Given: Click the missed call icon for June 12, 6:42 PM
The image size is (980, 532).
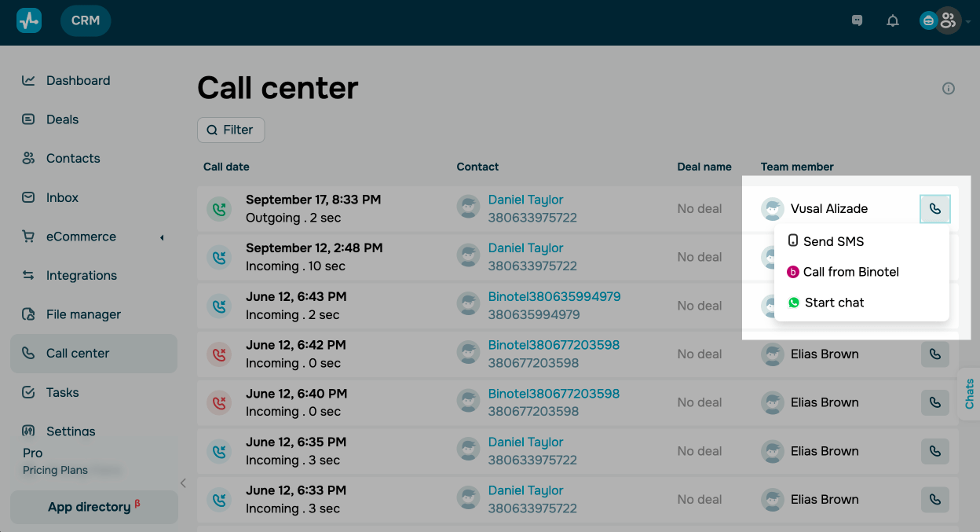Looking at the screenshot, I should click(x=218, y=354).
